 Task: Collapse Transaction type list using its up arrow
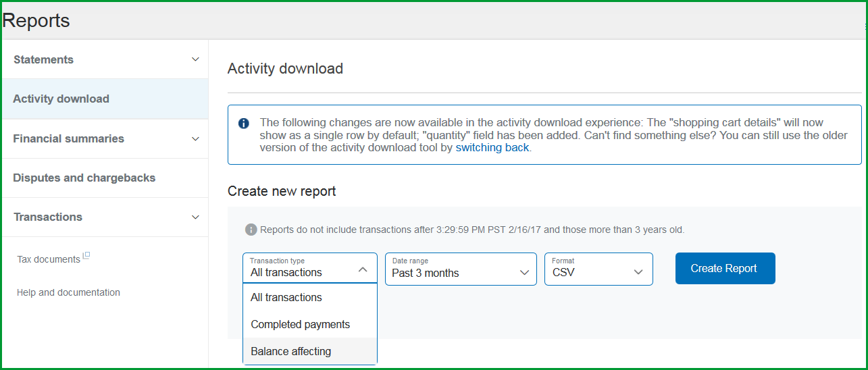coord(363,269)
